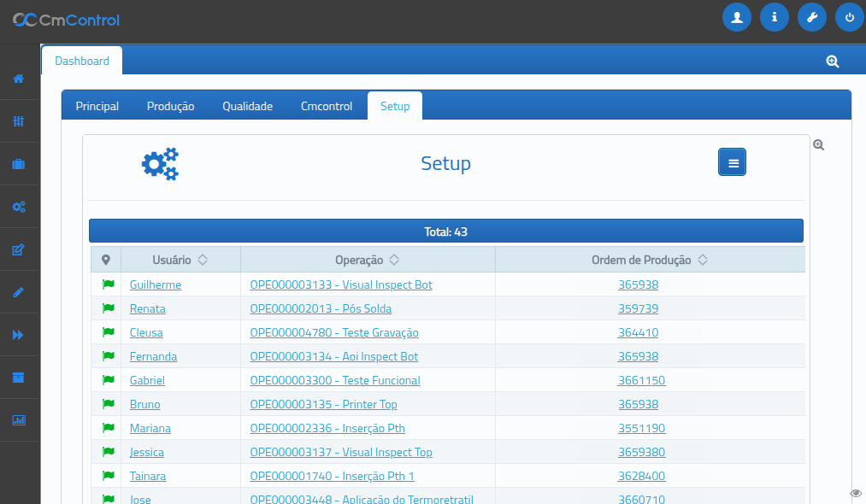
Task: Toggle the eye visibility icon at bottom right
Action: click(856, 493)
